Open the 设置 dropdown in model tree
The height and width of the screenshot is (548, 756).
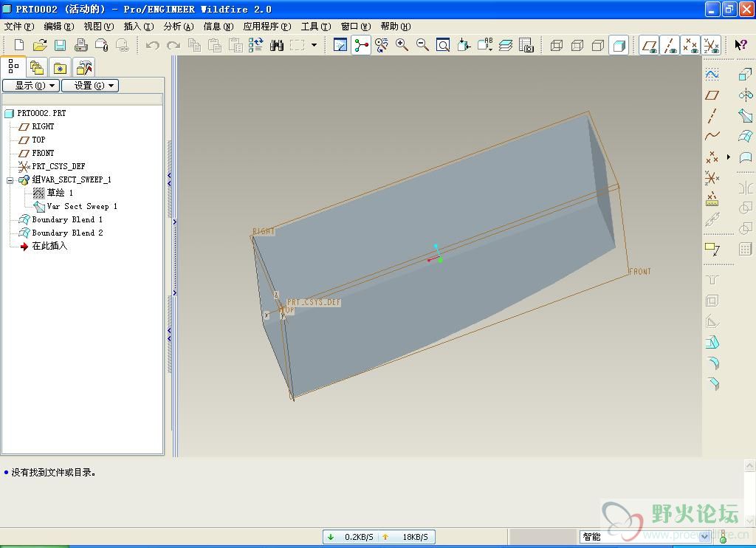pos(90,86)
